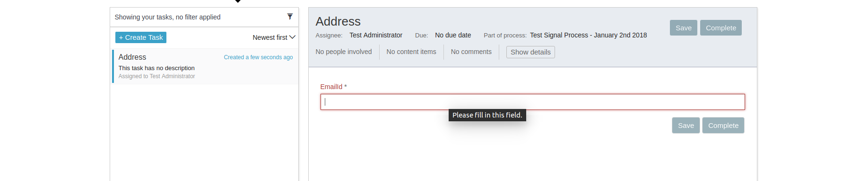Click the filter header 'Showing your tasks'
Viewport: 868px width, 181px height.
point(167,17)
